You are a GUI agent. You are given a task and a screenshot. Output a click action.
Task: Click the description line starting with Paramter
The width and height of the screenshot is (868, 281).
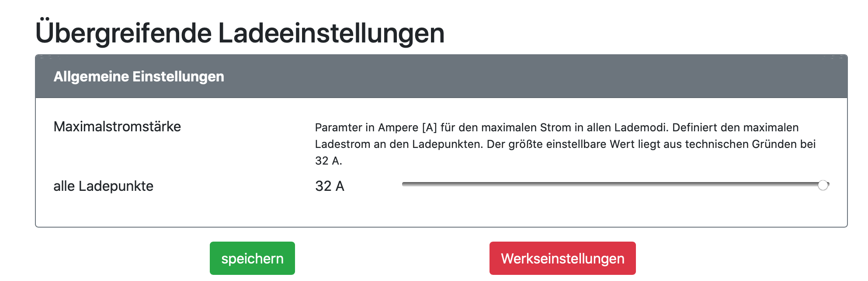tap(556, 127)
